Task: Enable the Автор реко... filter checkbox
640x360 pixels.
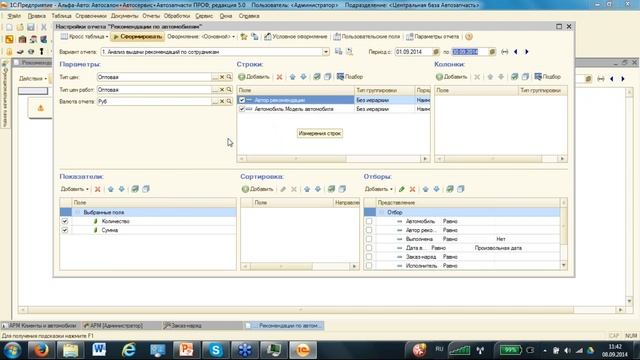Action: (369, 230)
